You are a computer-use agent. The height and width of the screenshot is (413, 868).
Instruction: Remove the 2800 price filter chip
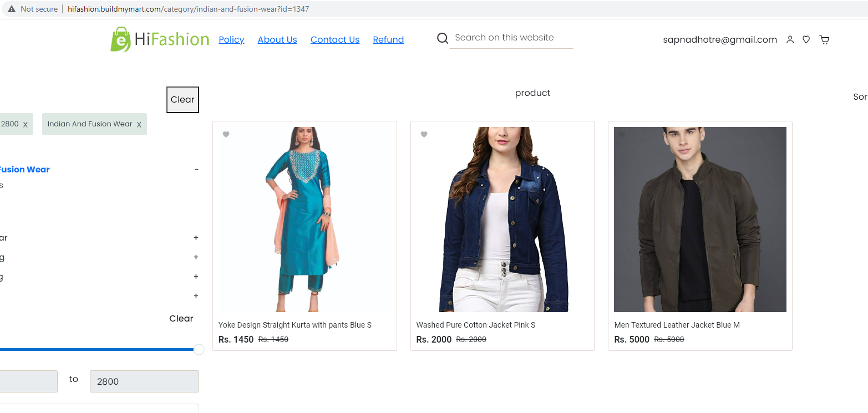click(x=26, y=125)
